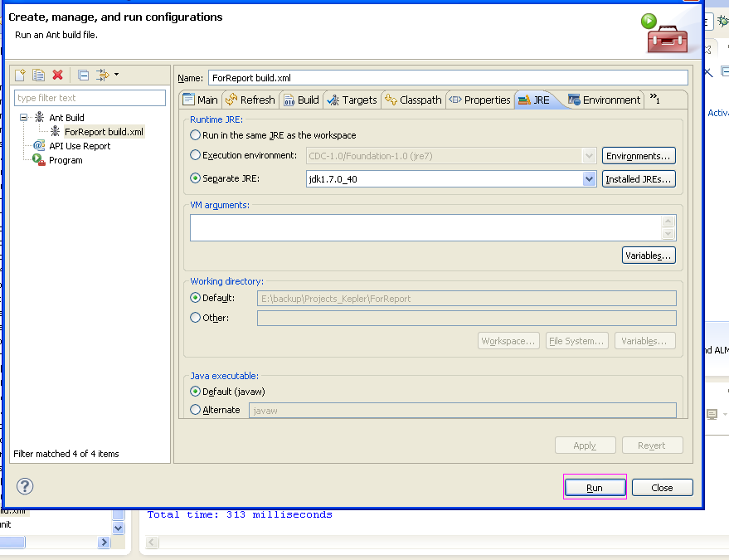Select the ForReport build.xml ant configuration
The image size is (729, 560).
click(102, 131)
